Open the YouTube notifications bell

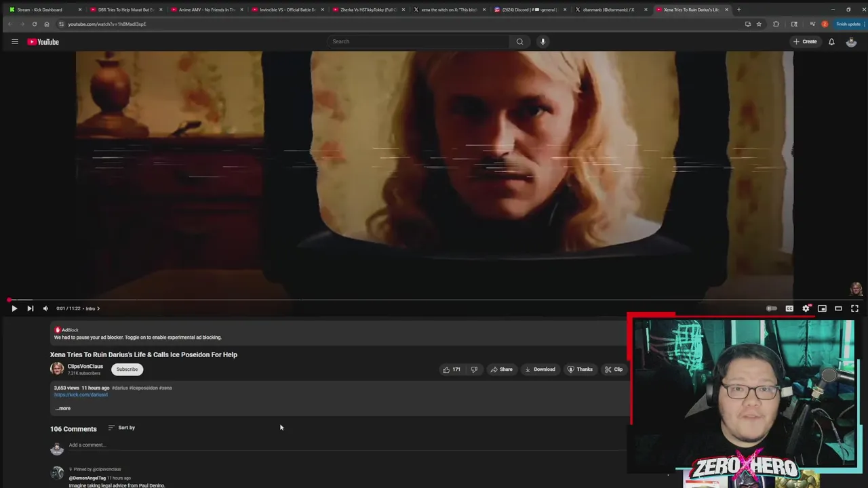coord(831,42)
